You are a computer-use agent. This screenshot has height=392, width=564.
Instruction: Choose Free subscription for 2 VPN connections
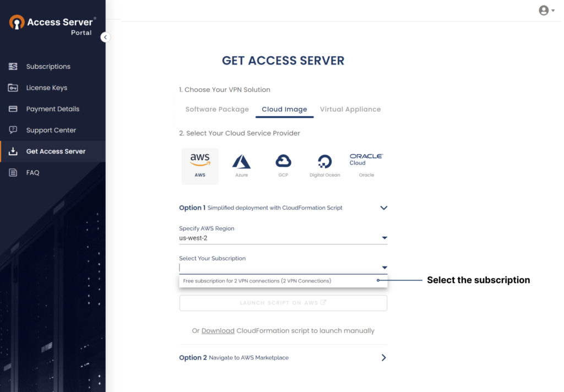click(283, 281)
